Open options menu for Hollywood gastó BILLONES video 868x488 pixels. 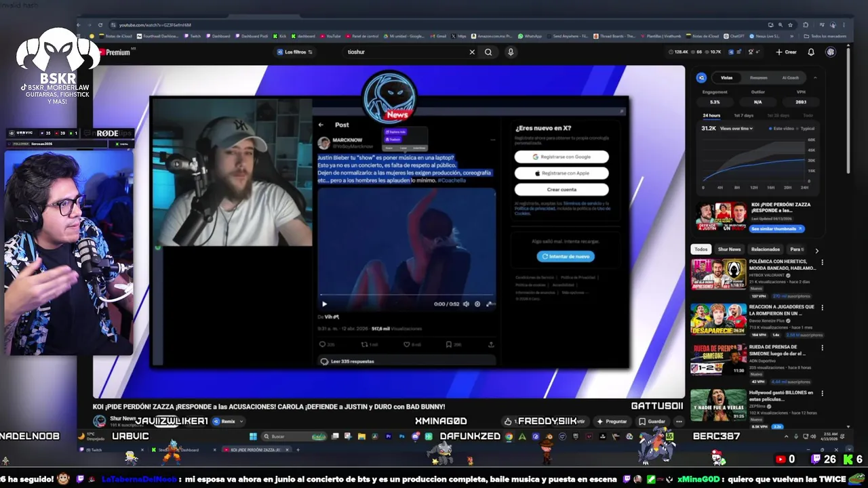(823, 393)
